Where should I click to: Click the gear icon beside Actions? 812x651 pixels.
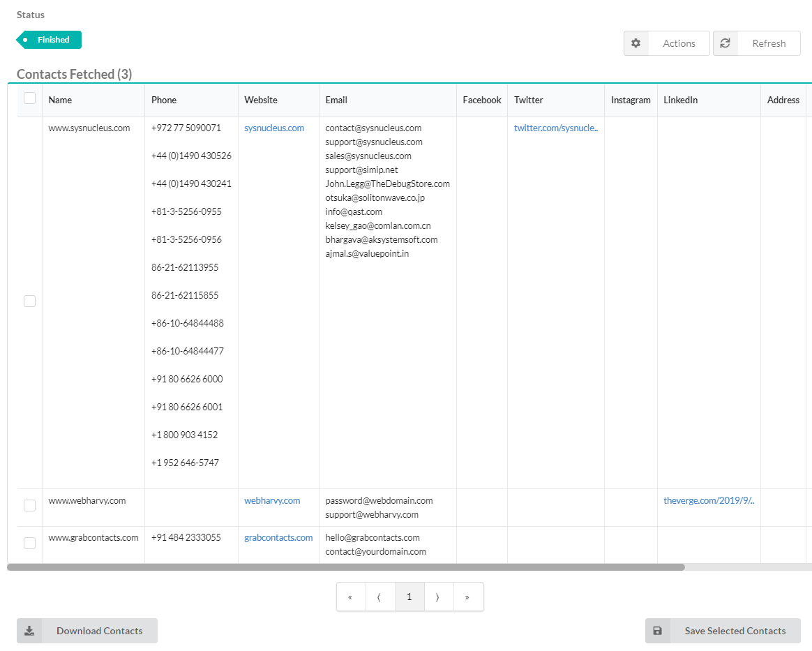636,43
